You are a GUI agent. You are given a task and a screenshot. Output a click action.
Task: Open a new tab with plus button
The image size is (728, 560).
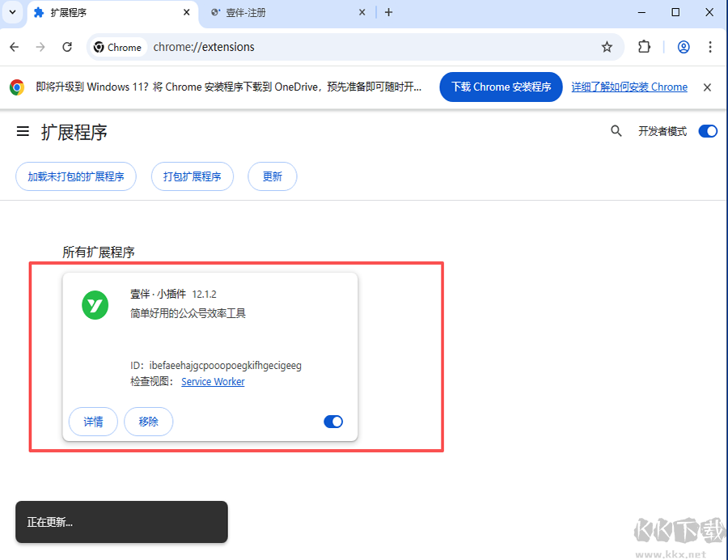[388, 12]
